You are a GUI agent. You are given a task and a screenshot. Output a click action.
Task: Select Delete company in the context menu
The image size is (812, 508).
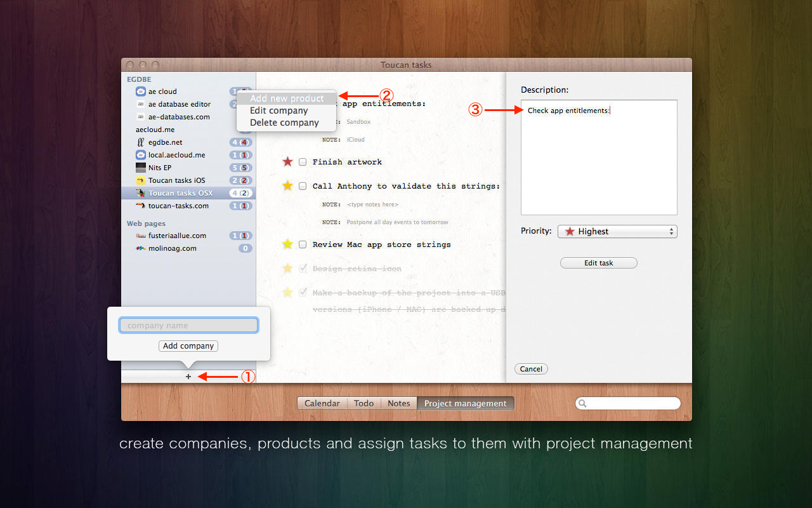(x=287, y=123)
